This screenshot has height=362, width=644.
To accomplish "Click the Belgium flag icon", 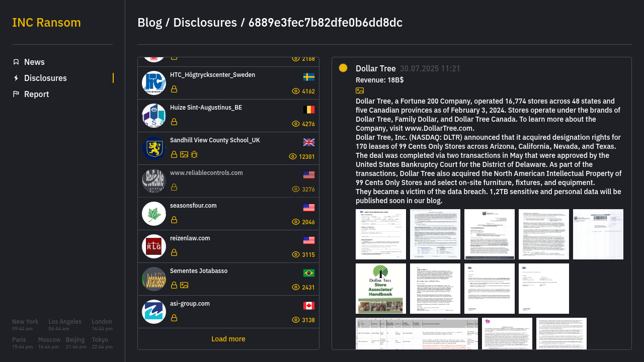I will (x=309, y=110).
